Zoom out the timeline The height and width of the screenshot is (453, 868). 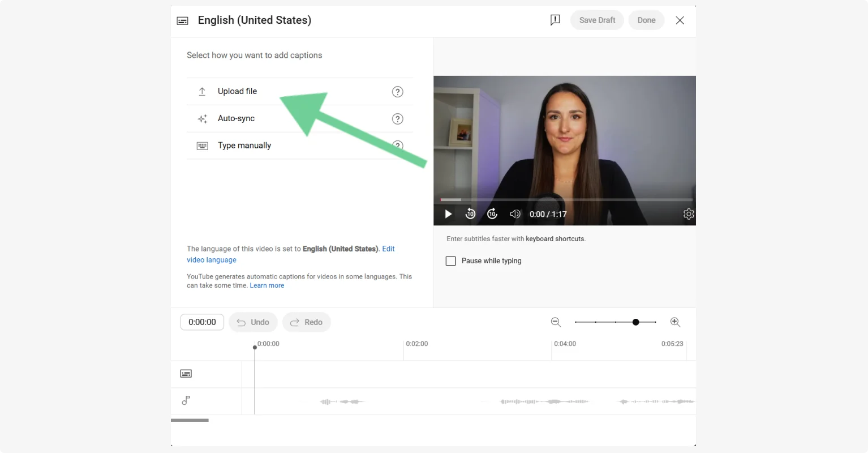[556, 322]
